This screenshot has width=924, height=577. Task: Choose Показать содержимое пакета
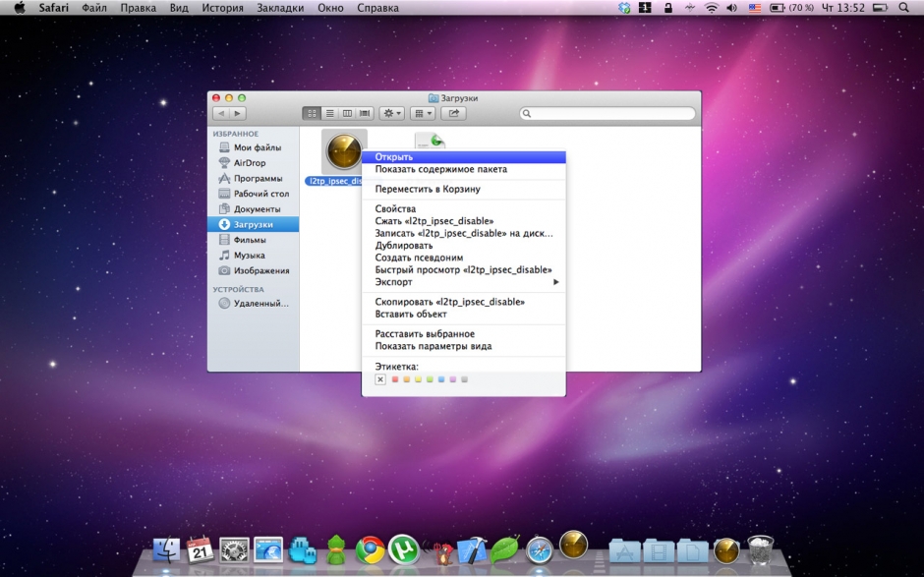coord(463,169)
